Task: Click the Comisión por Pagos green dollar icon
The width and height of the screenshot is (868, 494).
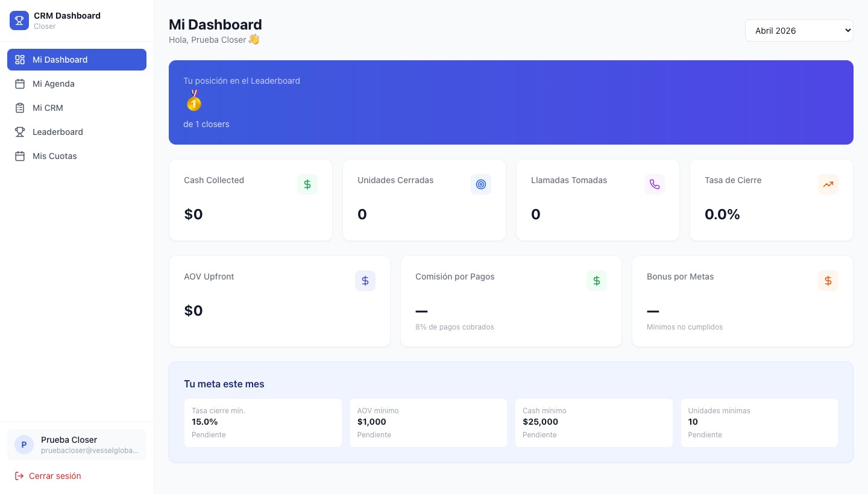Action: point(597,281)
